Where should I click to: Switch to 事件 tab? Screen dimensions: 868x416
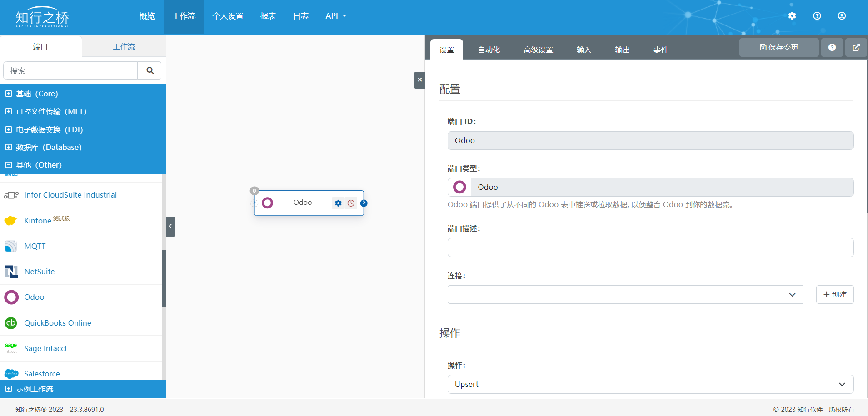coord(661,50)
